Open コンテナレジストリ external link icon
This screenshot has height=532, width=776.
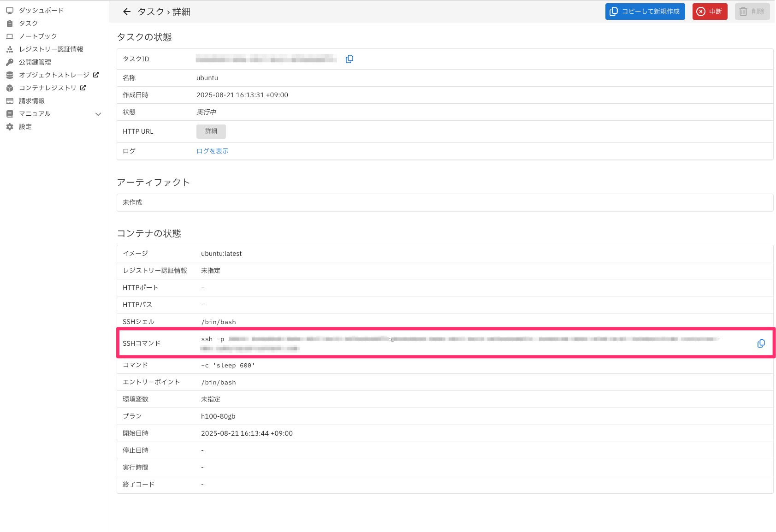pyautogui.click(x=83, y=88)
